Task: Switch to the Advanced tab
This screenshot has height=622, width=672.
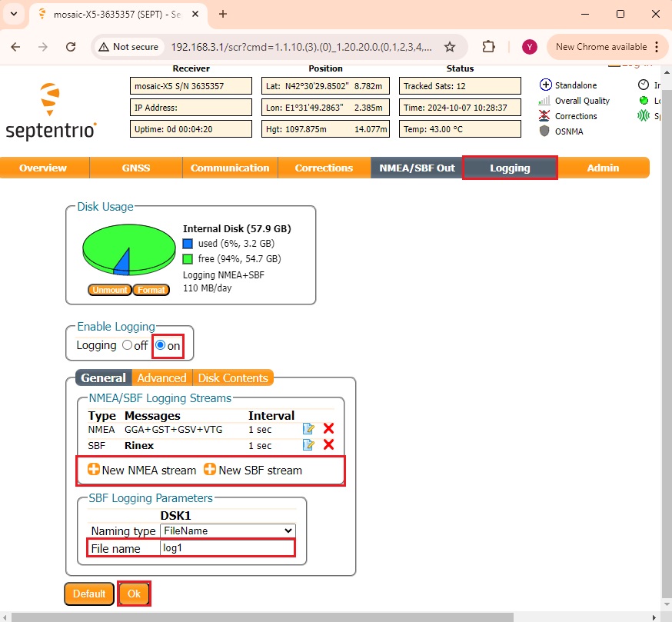Action: point(161,378)
